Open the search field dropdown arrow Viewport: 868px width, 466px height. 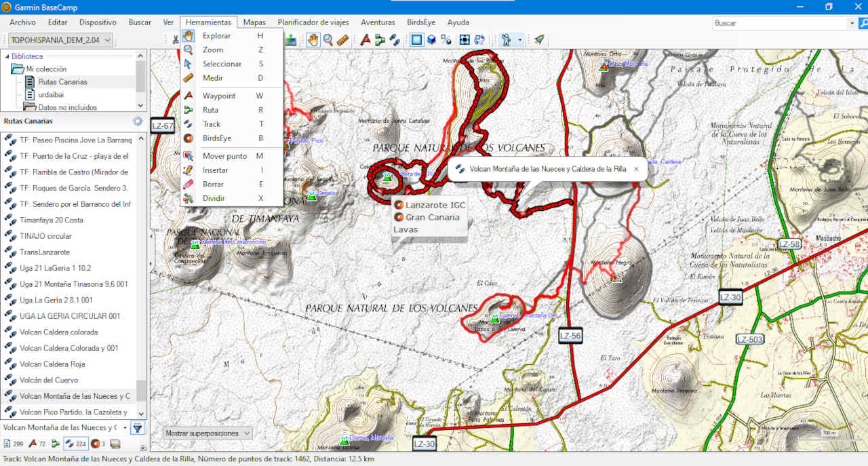tap(852, 23)
